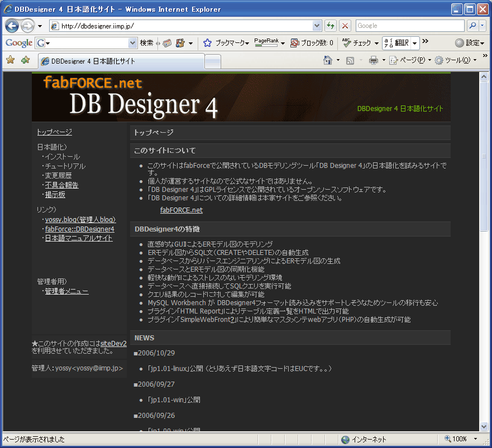Click the ・インストール sidebar text
This screenshot has height=448, width=492.
coord(60,156)
